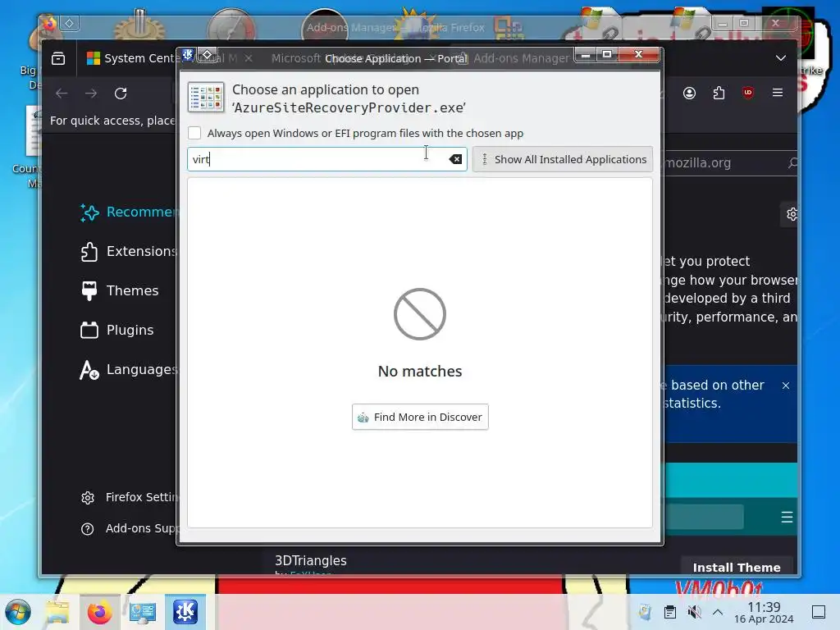Open the file manager in the taskbar
This screenshot has width=840, height=630.
point(57,612)
